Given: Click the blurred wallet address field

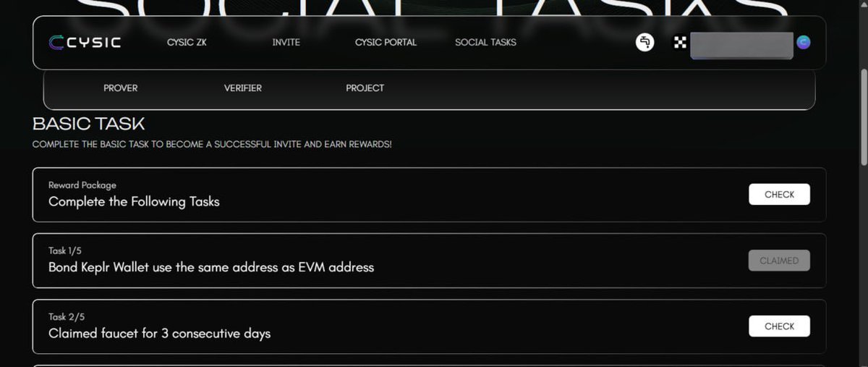Looking at the screenshot, I should (x=741, y=45).
